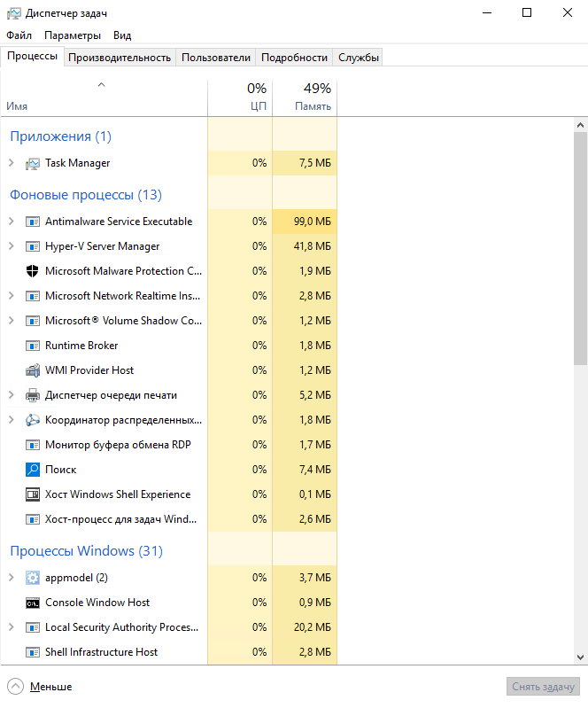This screenshot has height=708, width=588.
Task: Select the Поиск magnifier icon
Action: click(x=33, y=470)
